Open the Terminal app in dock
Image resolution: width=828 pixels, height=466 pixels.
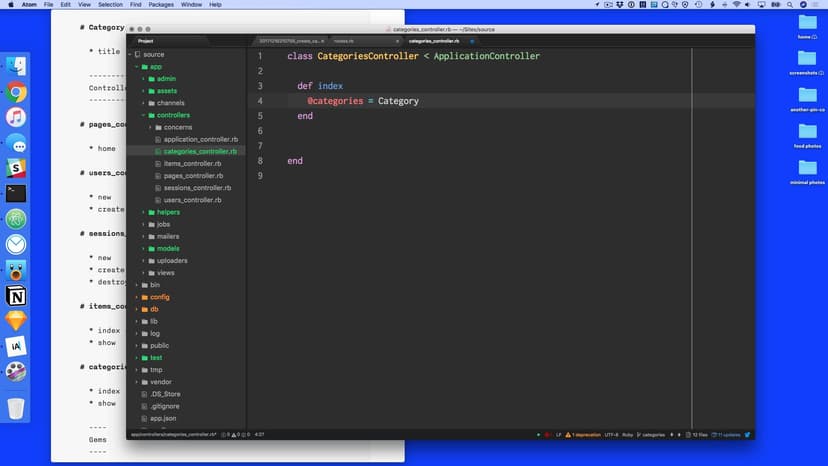click(16, 194)
